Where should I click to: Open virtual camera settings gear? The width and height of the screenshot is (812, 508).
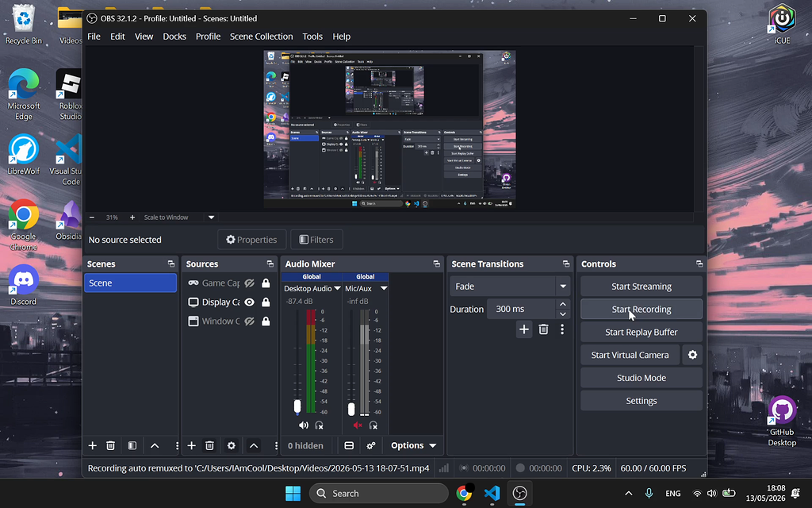692,355
